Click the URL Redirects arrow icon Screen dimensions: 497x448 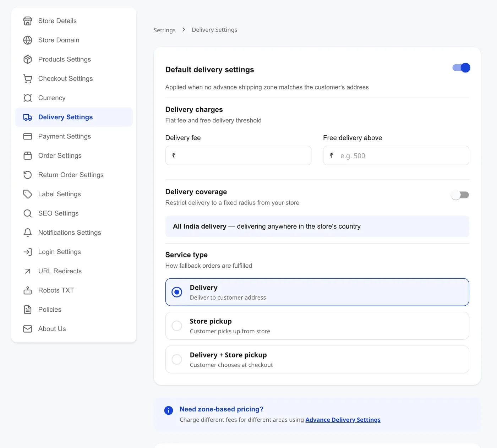(28, 271)
